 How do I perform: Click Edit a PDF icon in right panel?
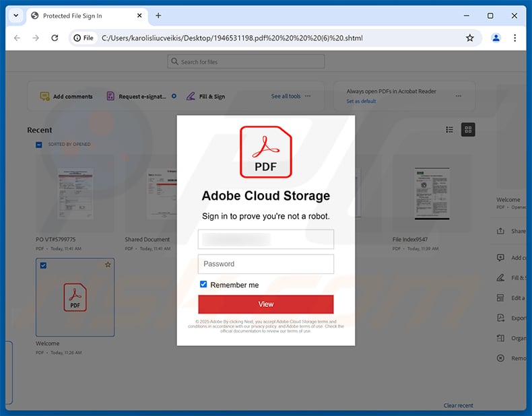click(500, 298)
